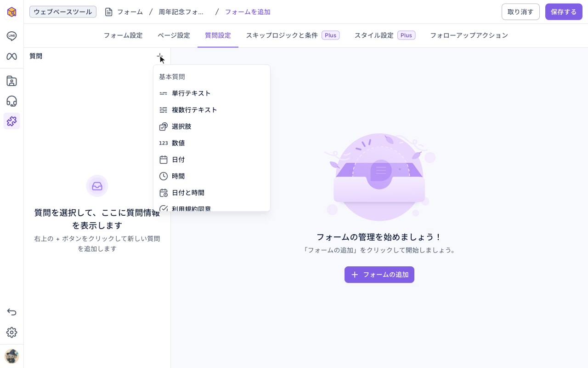Click the document icon beside フォーム breadcrumb
The height and width of the screenshot is (368, 588).
pyautogui.click(x=109, y=12)
